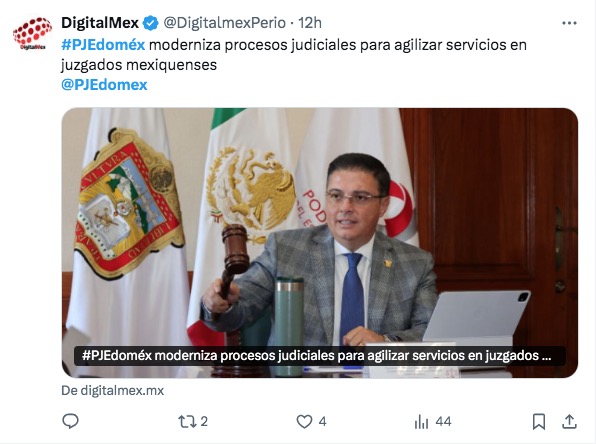
Task: Open the 'De digitalmex.mx' source link
Action: pyautogui.click(x=113, y=390)
